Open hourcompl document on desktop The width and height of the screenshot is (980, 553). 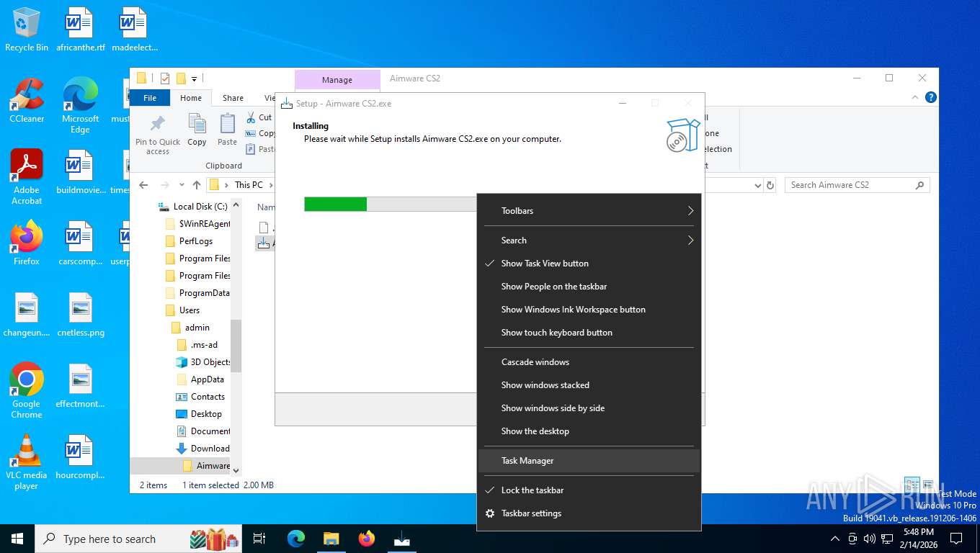[x=80, y=457]
